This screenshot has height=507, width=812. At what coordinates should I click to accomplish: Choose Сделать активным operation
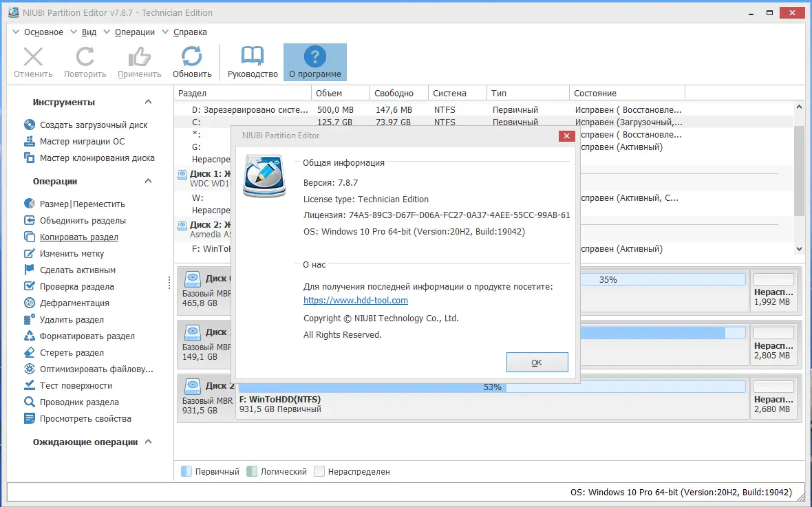click(70, 270)
